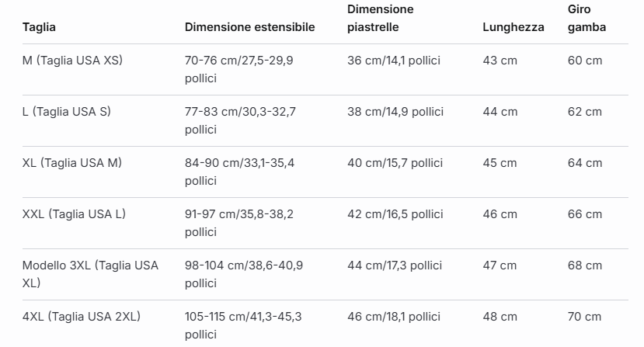Click the Lunghezza column header
The image size is (644, 347).
pyautogui.click(x=513, y=27)
